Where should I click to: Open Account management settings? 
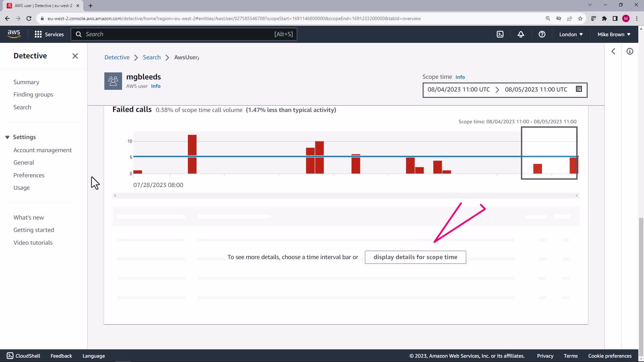point(42,150)
